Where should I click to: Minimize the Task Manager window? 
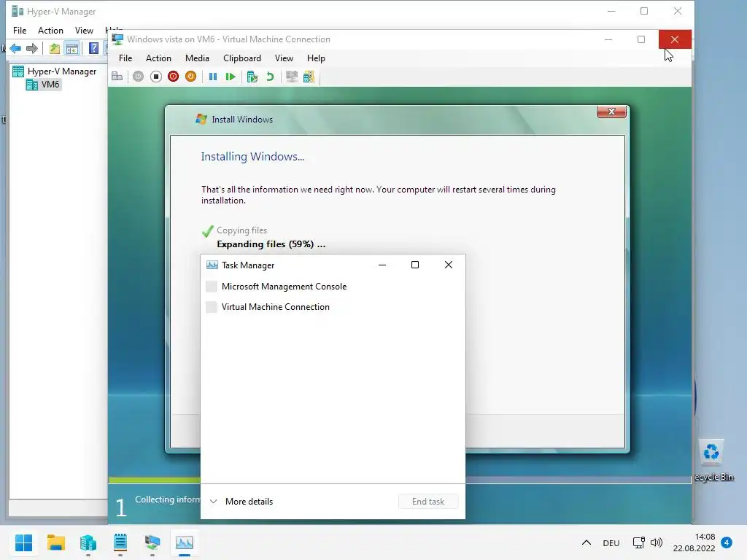pyautogui.click(x=382, y=265)
